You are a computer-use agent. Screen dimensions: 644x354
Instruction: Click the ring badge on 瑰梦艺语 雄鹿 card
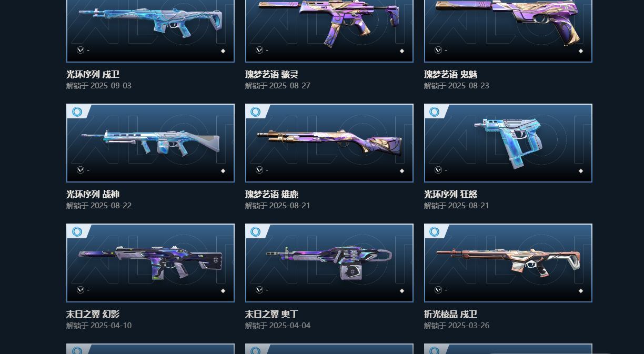pyautogui.click(x=256, y=112)
